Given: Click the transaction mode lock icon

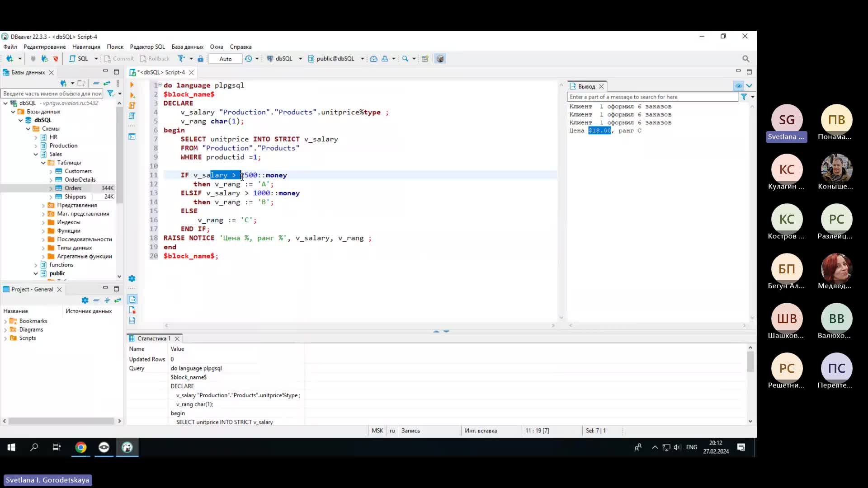Looking at the screenshot, I should [x=200, y=59].
